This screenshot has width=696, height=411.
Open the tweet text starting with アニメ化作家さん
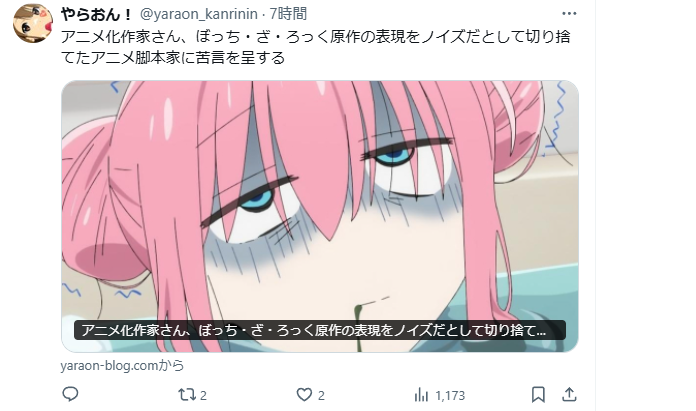tap(315, 47)
